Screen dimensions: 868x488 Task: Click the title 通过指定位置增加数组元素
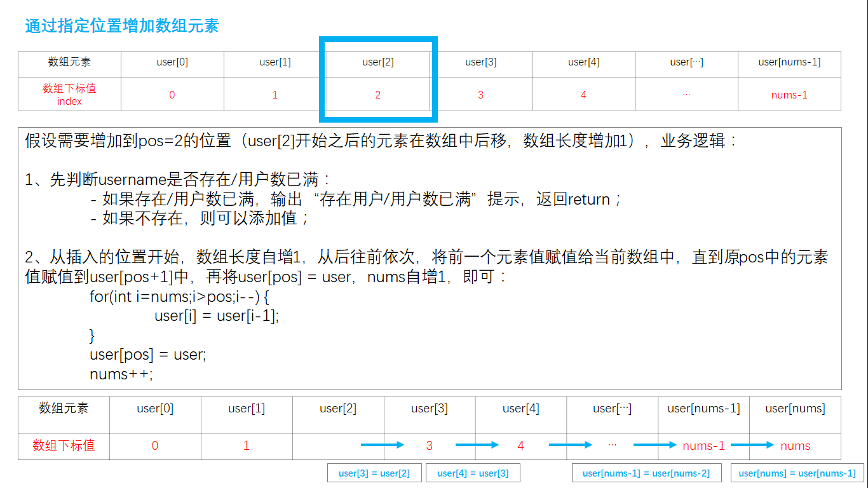(x=122, y=26)
